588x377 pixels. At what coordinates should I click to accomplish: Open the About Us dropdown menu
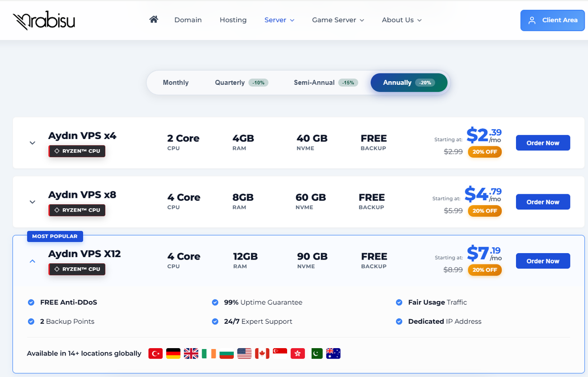pyautogui.click(x=402, y=20)
